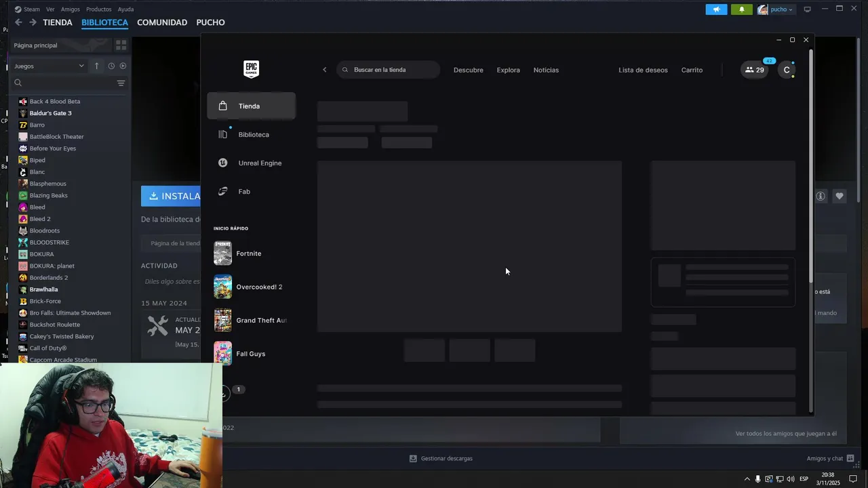This screenshot has height=488, width=868.
Task: Open Epic friends list showing 29
Action: coord(755,70)
